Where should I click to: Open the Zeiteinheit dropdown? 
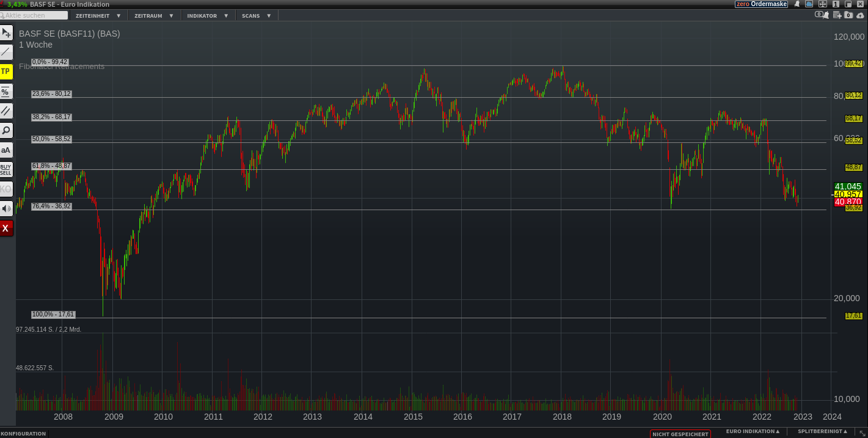98,16
